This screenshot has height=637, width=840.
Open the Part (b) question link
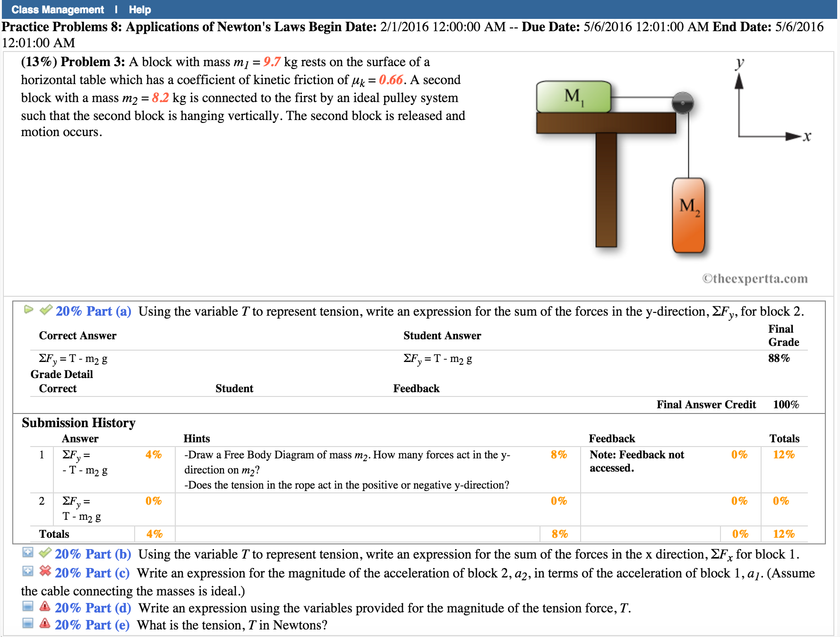[x=93, y=554]
